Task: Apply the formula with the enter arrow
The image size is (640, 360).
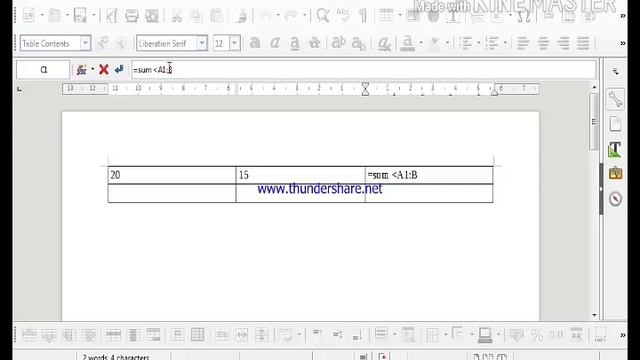Action: pos(119,70)
